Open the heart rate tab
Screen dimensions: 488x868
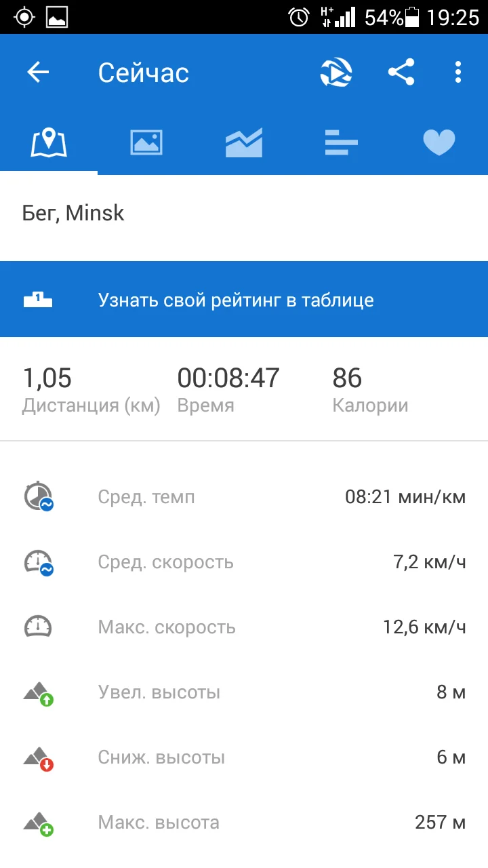(439, 142)
